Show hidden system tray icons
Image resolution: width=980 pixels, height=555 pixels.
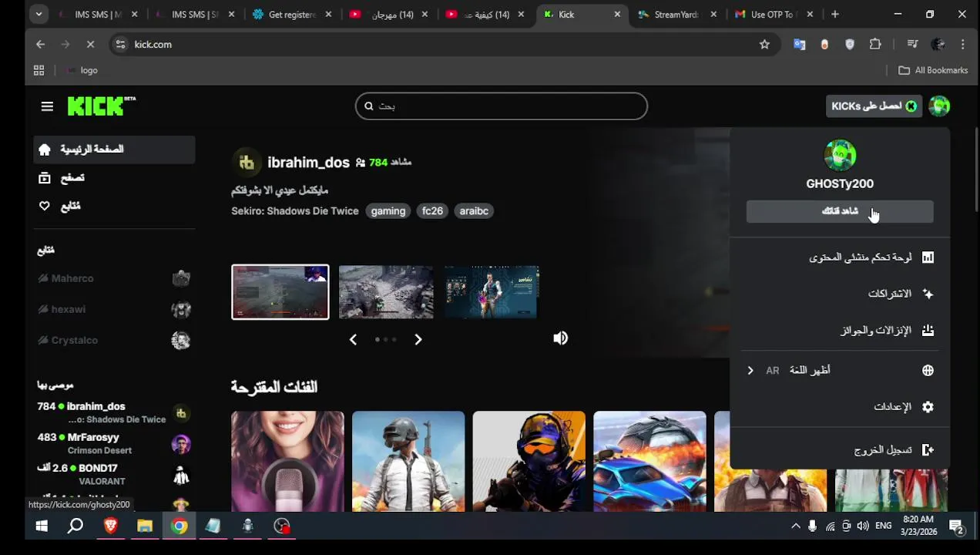point(796,526)
